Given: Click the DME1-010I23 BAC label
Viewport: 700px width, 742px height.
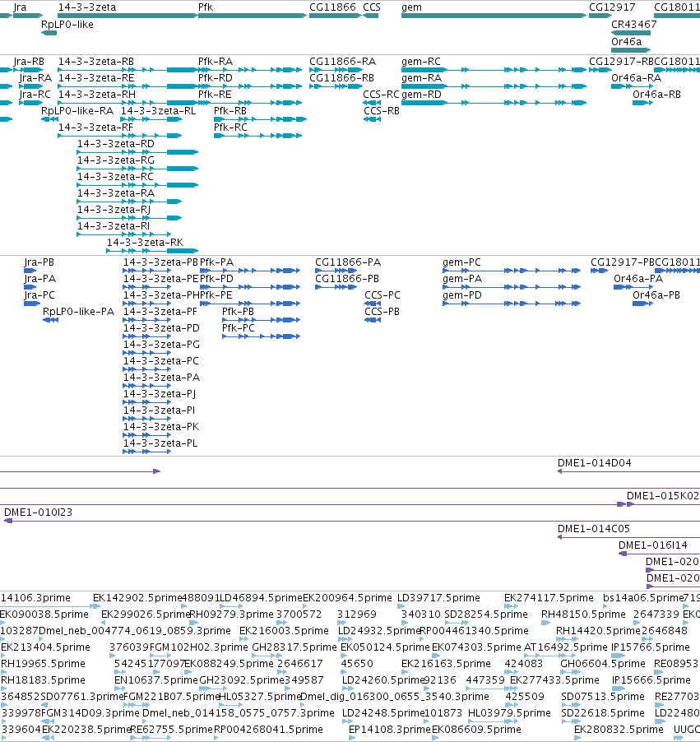Looking at the screenshot, I should [x=38, y=512].
